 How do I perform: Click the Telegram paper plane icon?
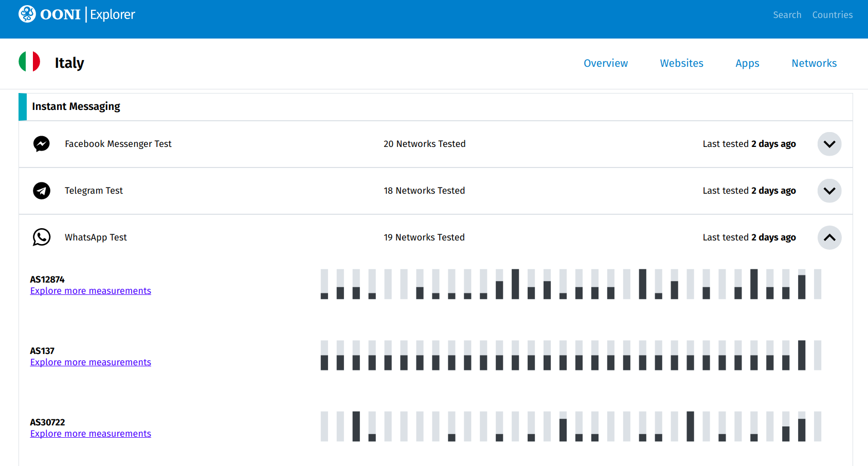(x=42, y=191)
